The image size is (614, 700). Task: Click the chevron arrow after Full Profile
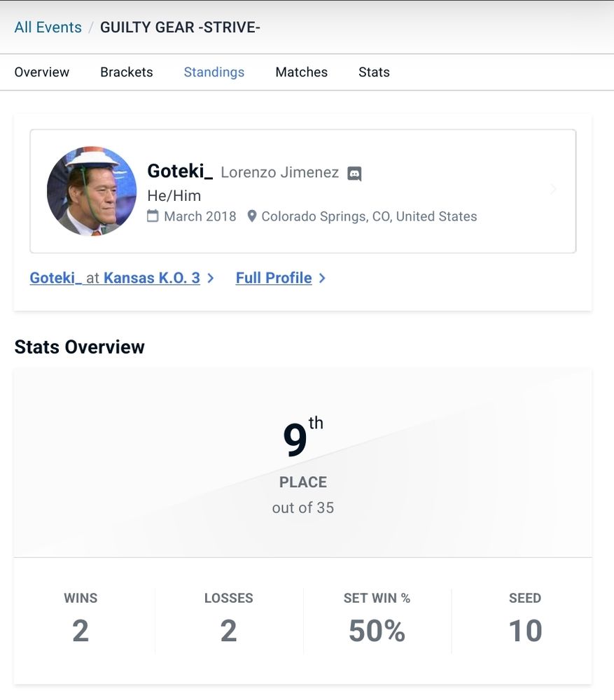coord(322,278)
